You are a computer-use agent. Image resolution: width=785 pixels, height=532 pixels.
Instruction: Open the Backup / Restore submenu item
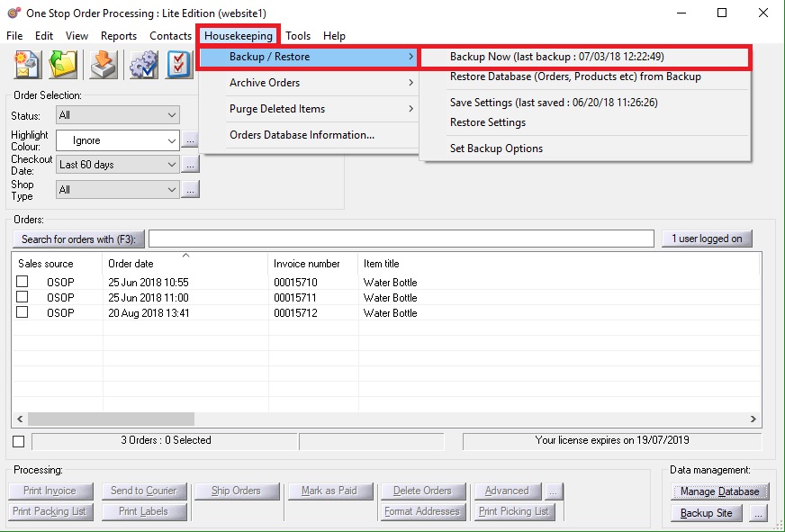pyautogui.click(x=309, y=57)
